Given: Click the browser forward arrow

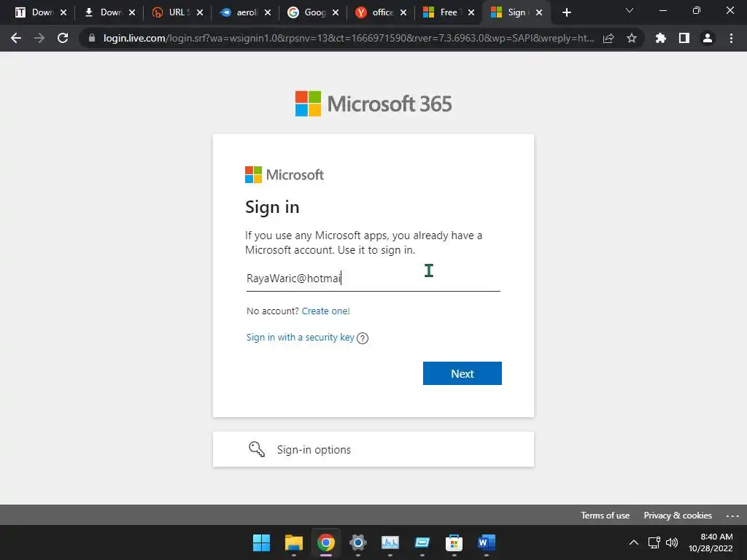Looking at the screenshot, I should point(39,38).
